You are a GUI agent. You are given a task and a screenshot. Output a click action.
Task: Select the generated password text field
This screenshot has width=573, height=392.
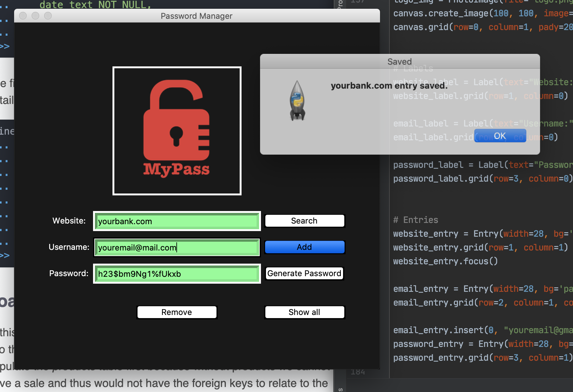177,274
